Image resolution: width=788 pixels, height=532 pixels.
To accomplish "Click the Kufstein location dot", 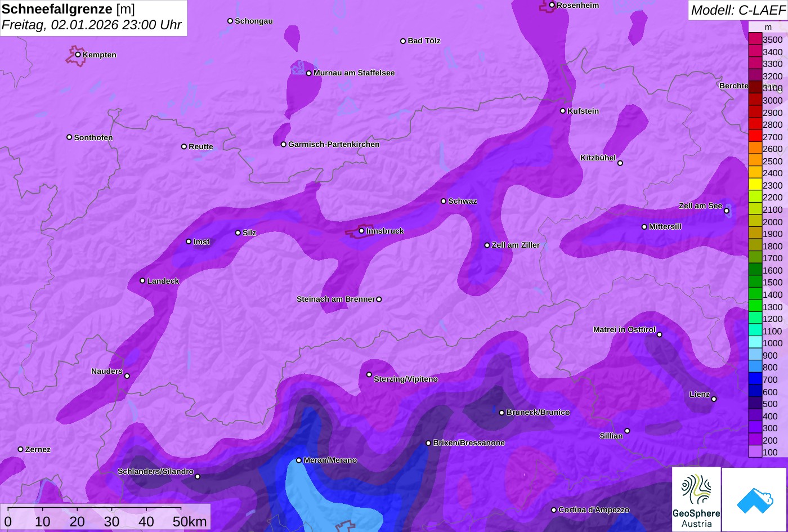I will click(x=563, y=111).
